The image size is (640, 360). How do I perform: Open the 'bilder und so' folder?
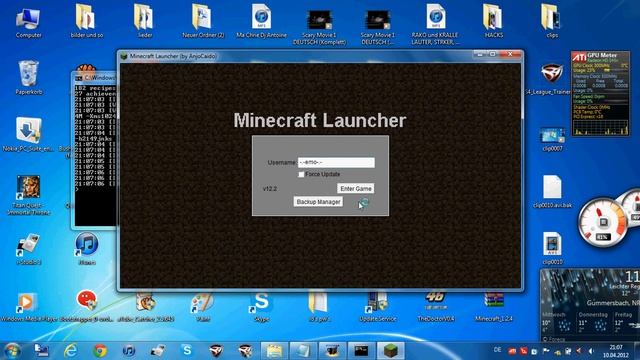87,21
